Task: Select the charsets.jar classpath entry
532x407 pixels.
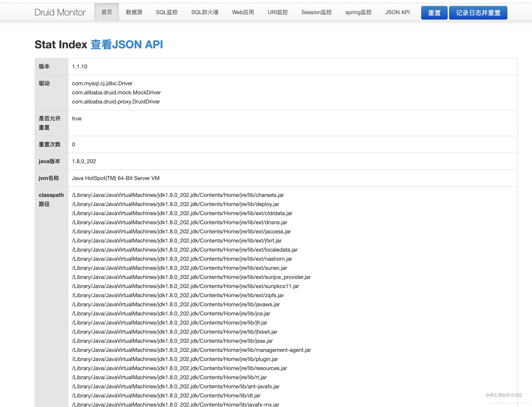Action: click(x=178, y=195)
